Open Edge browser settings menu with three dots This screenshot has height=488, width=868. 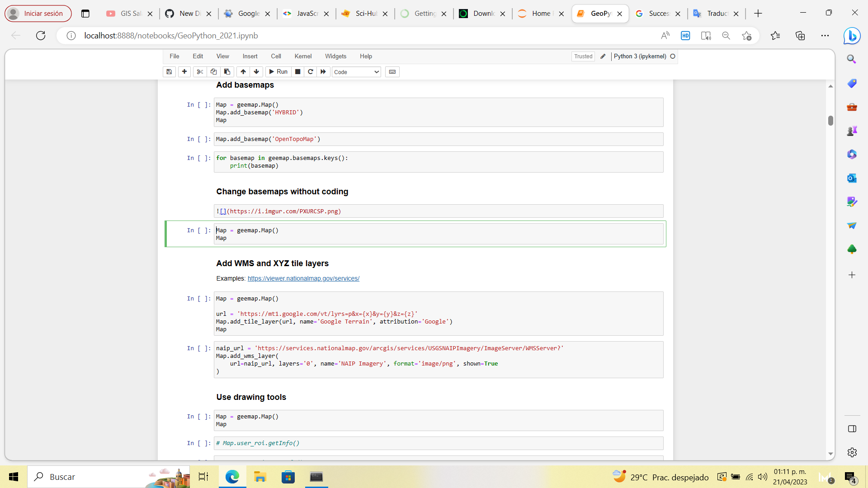(x=826, y=35)
